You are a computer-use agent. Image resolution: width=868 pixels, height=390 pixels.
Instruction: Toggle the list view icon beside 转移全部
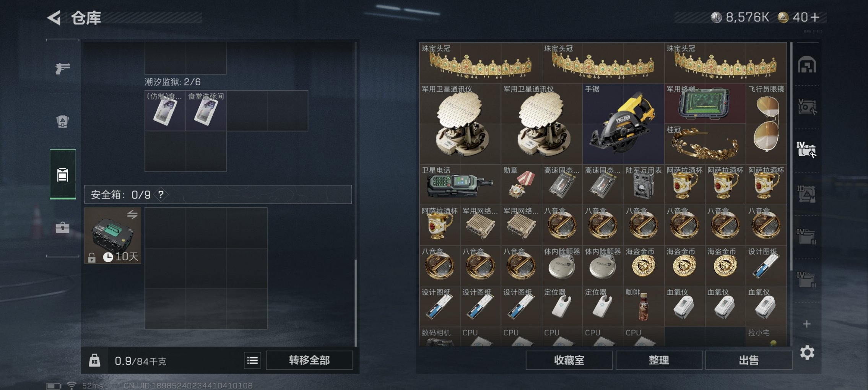pyautogui.click(x=252, y=361)
